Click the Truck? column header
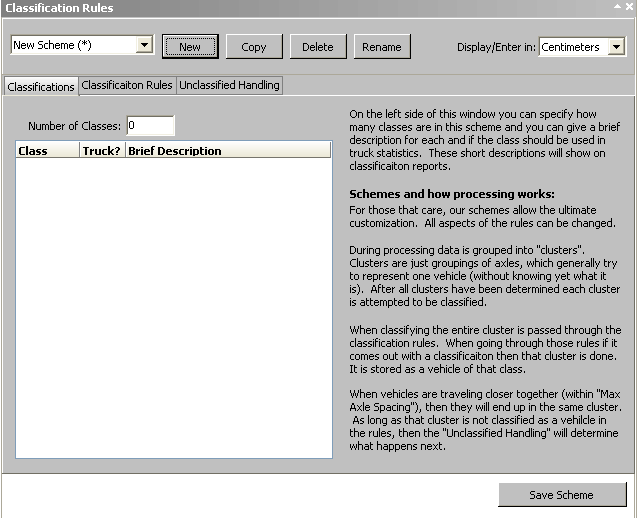This screenshot has height=518, width=637. [x=102, y=151]
